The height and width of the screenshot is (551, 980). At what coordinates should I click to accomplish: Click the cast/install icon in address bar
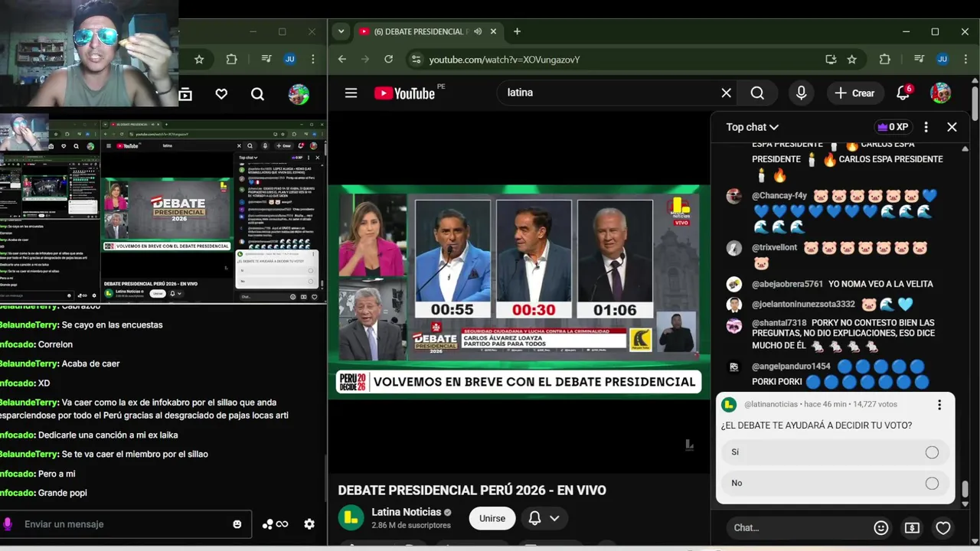tap(831, 59)
